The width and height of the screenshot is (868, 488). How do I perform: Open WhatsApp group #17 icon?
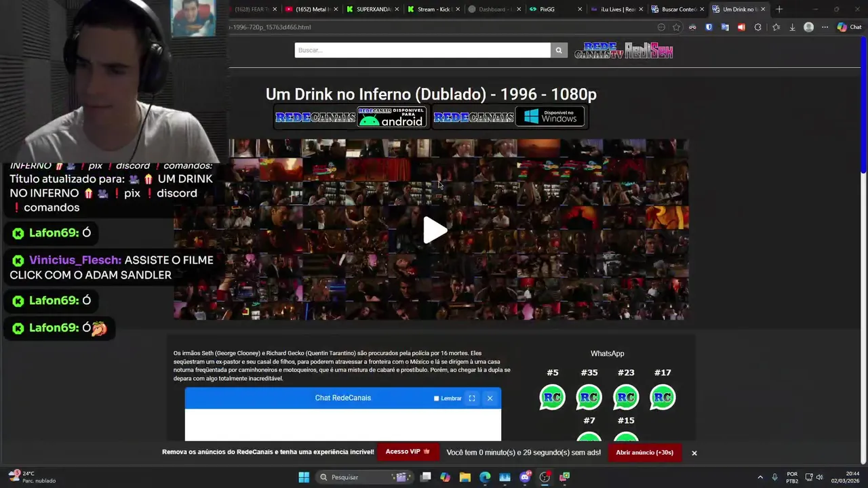[x=663, y=397]
